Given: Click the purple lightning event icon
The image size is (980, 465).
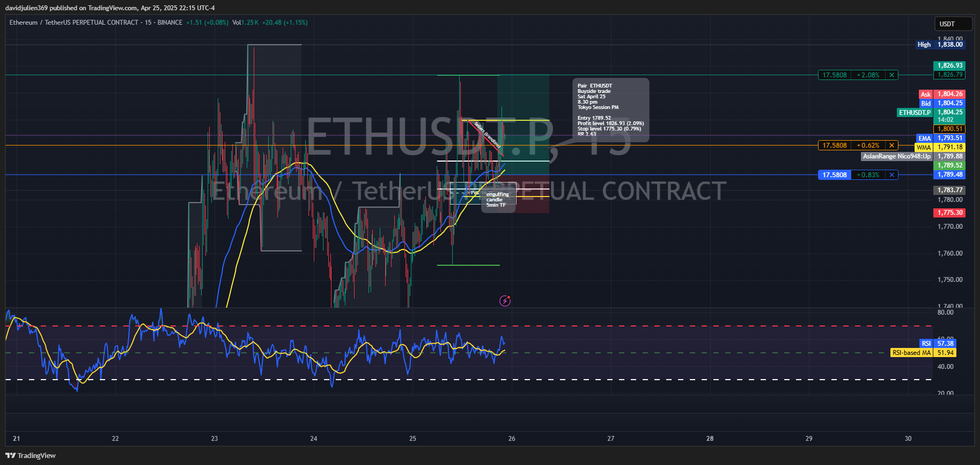Looking at the screenshot, I should click(x=505, y=301).
